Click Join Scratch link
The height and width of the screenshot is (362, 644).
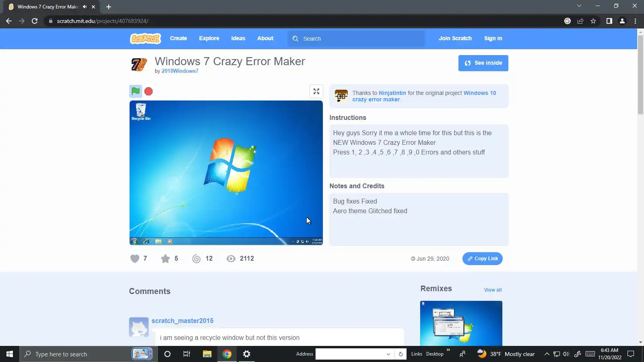tap(455, 39)
